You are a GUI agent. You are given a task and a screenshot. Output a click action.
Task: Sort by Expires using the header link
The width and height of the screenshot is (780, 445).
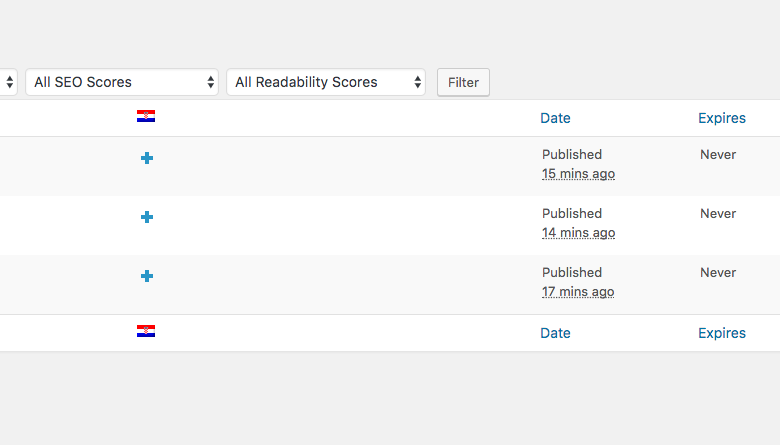pyautogui.click(x=722, y=118)
